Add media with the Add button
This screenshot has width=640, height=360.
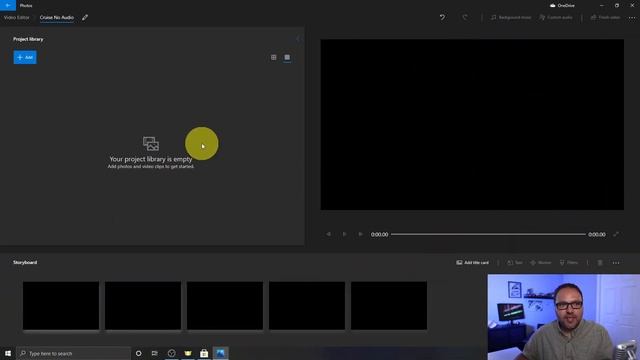tap(25, 57)
